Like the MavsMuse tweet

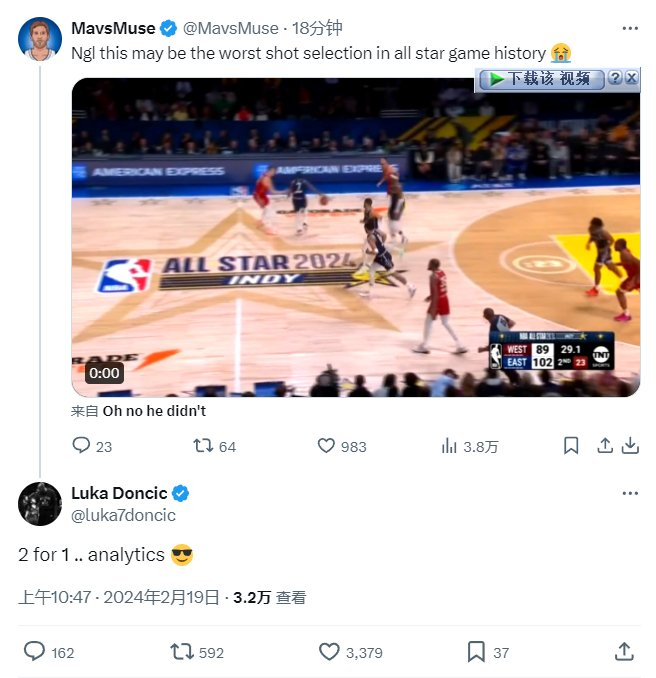326,446
